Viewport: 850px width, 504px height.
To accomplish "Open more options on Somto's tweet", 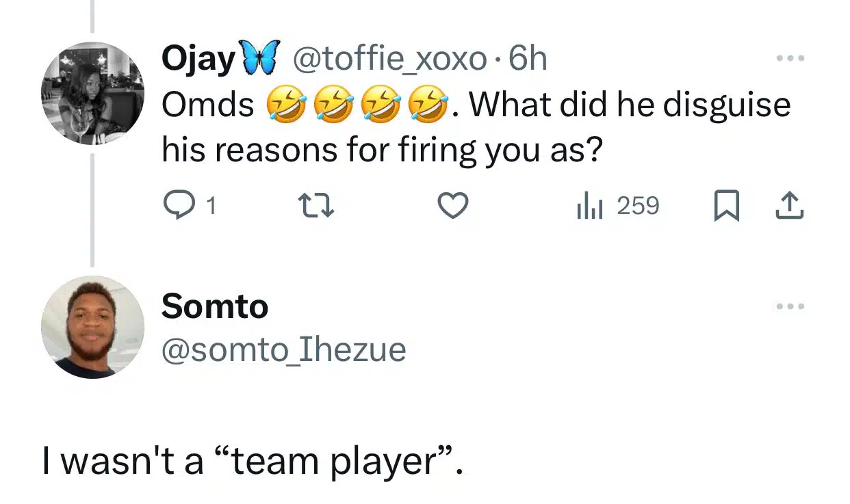I will click(791, 306).
